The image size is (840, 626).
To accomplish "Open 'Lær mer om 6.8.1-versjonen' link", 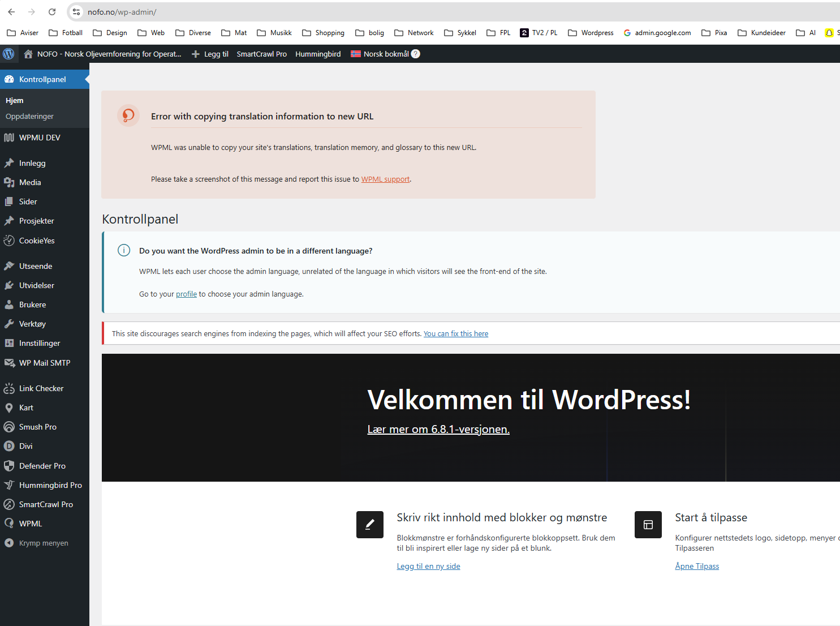I will click(438, 429).
